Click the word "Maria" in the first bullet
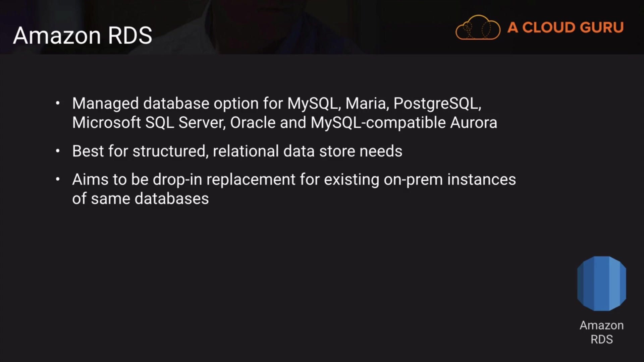This screenshot has height=362, width=644. pos(367,103)
